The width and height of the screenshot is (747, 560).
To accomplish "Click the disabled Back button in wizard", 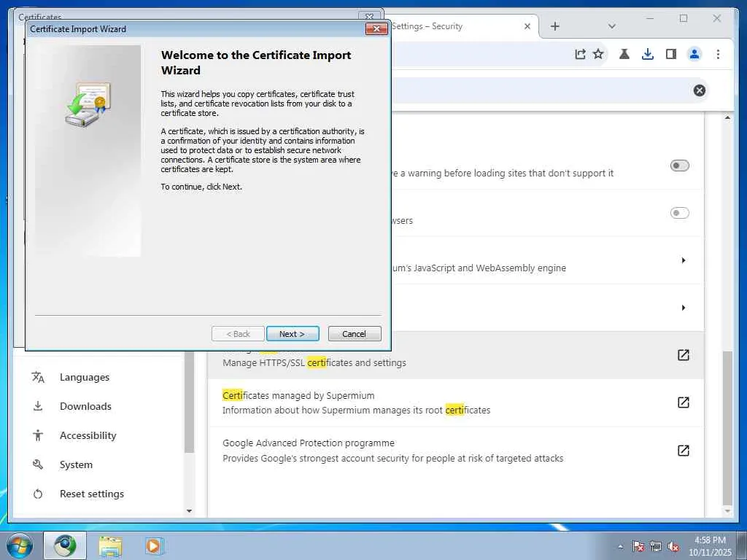I will click(238, 334).
